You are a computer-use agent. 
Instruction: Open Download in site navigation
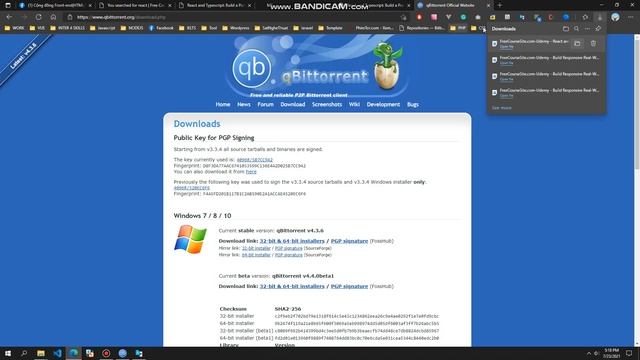coord(293,104)
